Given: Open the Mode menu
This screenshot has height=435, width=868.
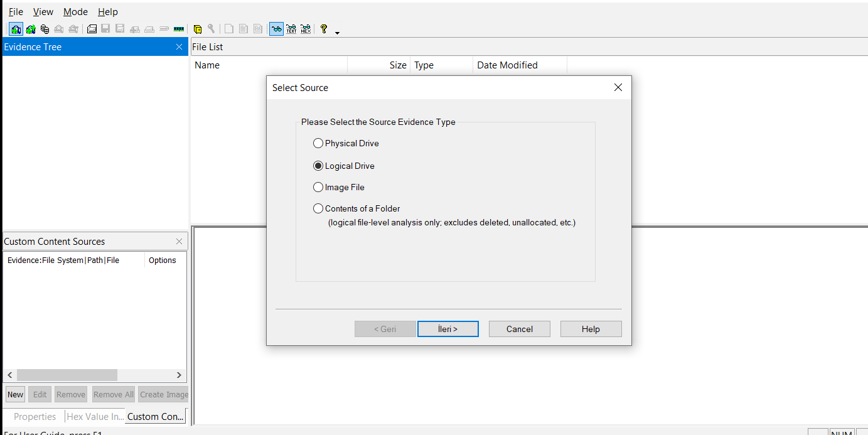Looking at the screenshot, I should (75, 12).
